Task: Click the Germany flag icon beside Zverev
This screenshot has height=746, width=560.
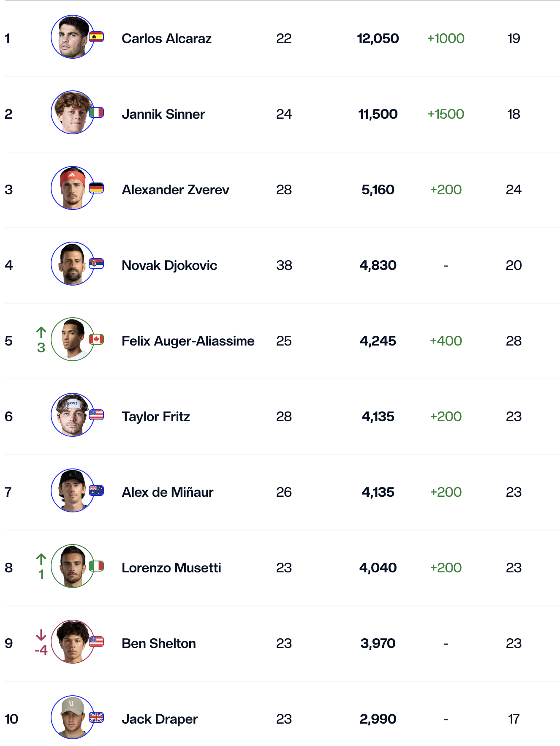Action: click(x=96, y=188)
